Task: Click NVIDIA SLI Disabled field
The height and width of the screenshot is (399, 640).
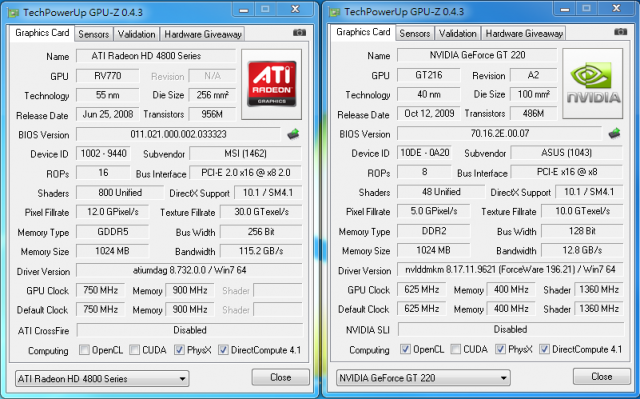Action: point(511,329)
